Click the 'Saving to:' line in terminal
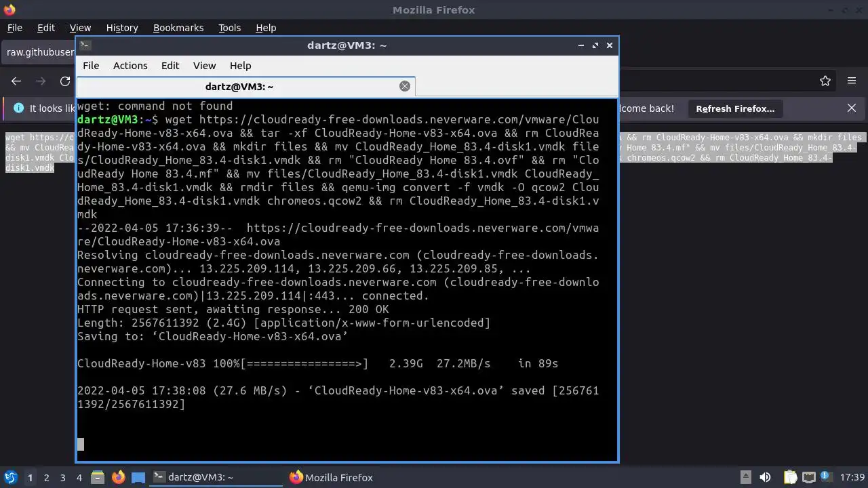 coord(212,337)
